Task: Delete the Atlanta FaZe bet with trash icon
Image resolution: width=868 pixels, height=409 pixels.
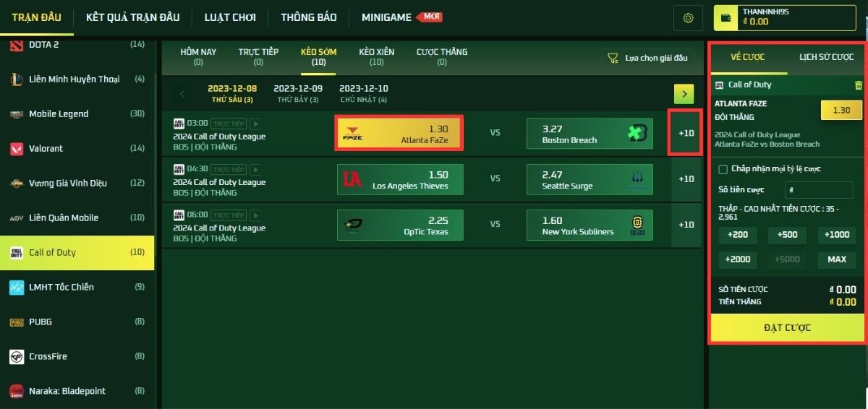Action: 858,85
